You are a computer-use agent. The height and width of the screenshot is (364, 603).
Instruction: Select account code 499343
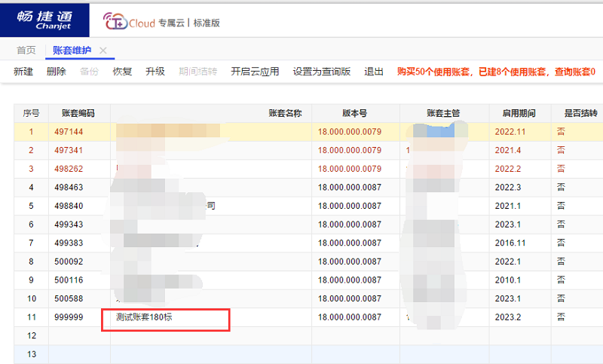69,225
